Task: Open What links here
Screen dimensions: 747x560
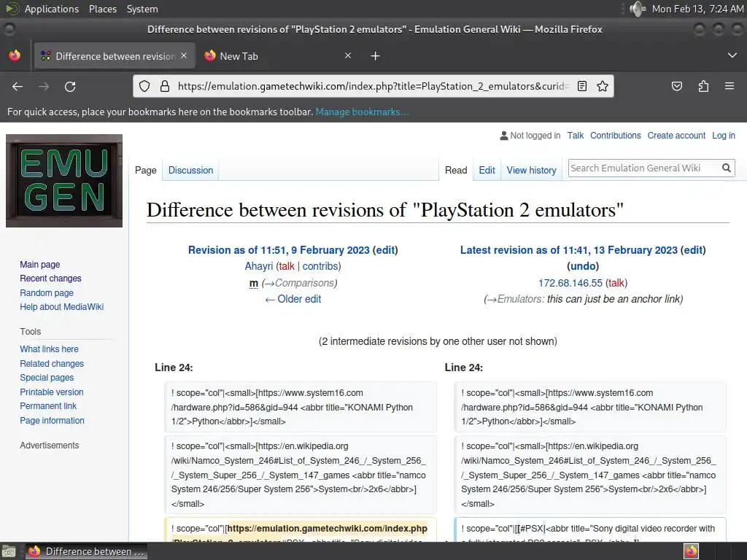Action: (49, 349)
